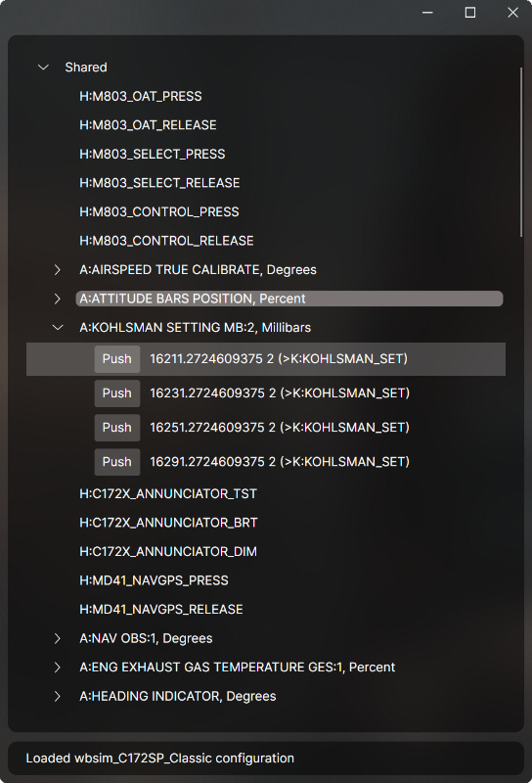Viewport: 532px width, 783px height.
Task: Select H:M803_CONTROL_RELEASE event
Action: click(166, 241)
